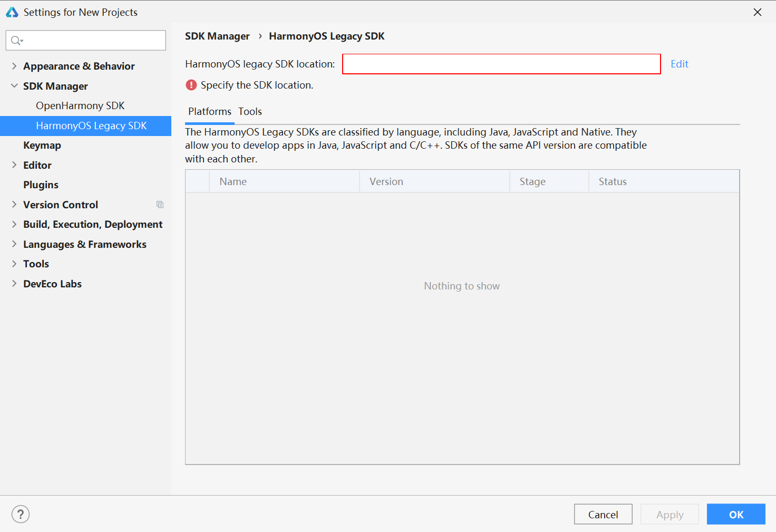Switch to the Platforms tab
The image size is (776, 532).
point(210,112)
